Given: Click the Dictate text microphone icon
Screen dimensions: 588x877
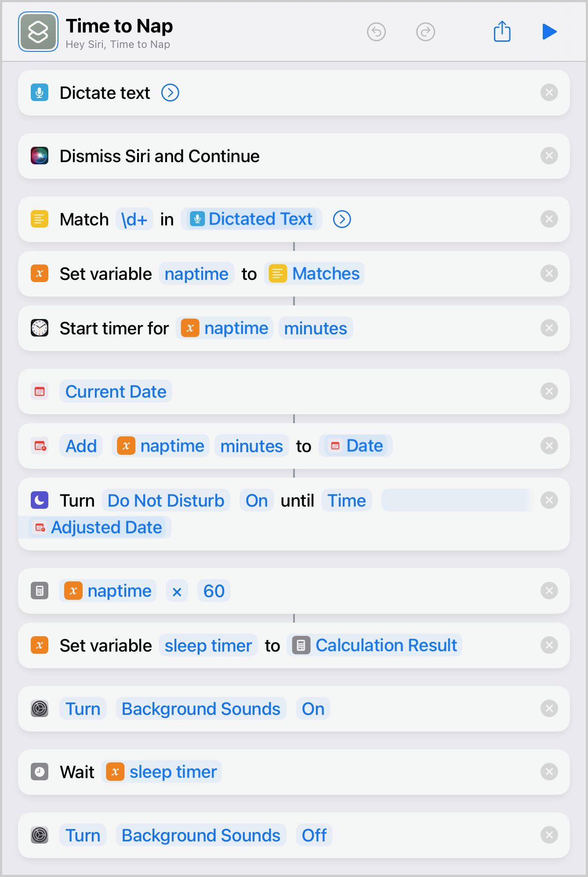Looking at the screenshot, I should point(40,93).
